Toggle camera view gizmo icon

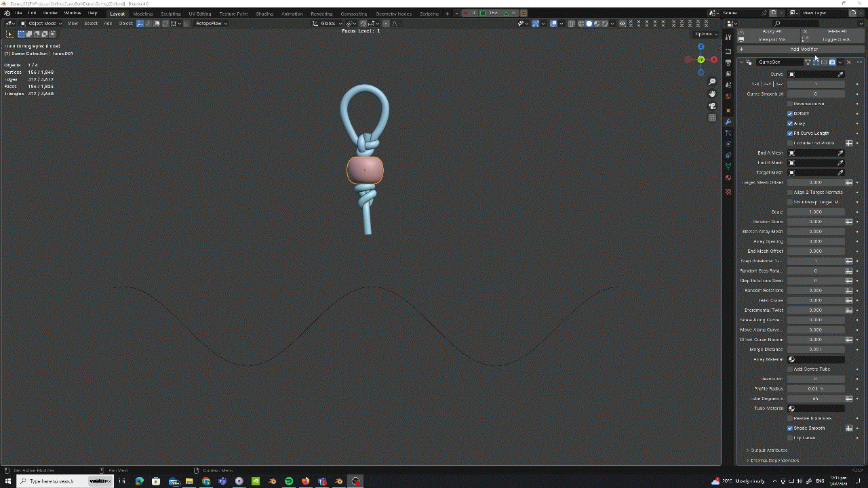point(712,106)
